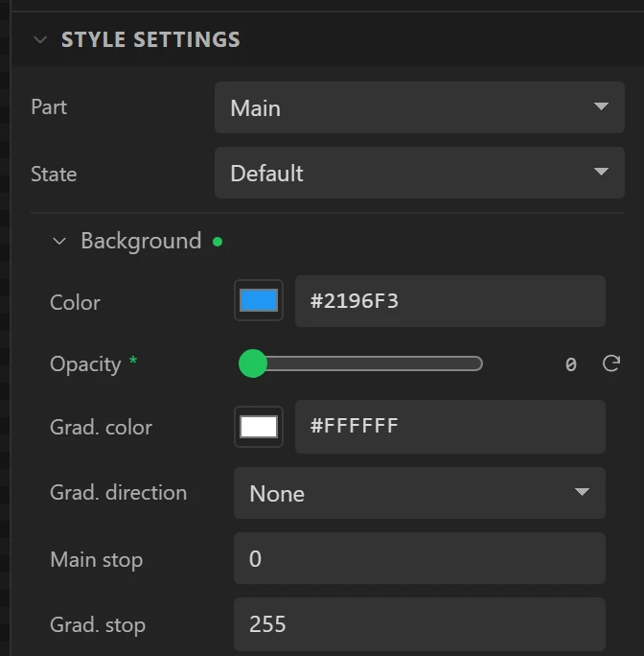Click the Opacity slider track middle

(x=366, y=363)
